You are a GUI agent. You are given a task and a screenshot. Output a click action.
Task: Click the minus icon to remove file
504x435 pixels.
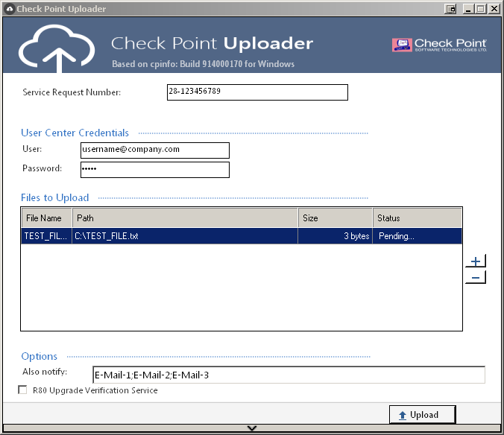click(x=476, y=277)
